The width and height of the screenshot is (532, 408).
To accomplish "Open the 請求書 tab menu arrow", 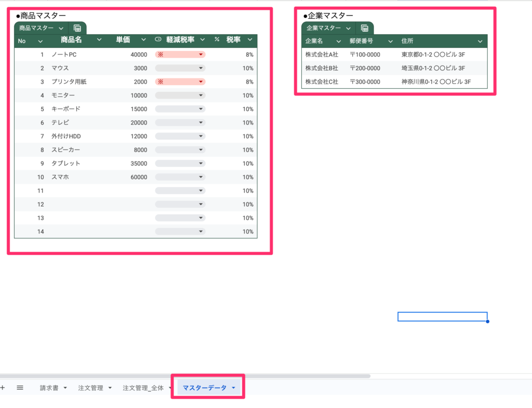I will (x=65, y=388).
